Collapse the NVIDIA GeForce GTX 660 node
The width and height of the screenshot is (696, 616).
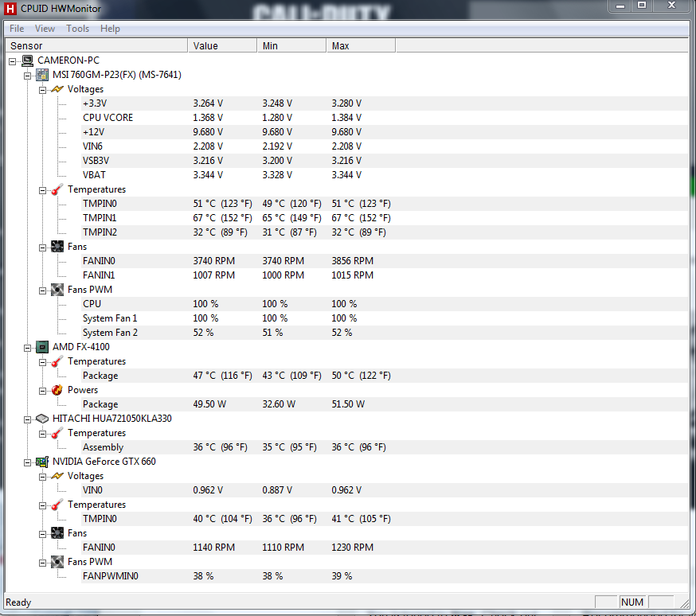point(28,462)
